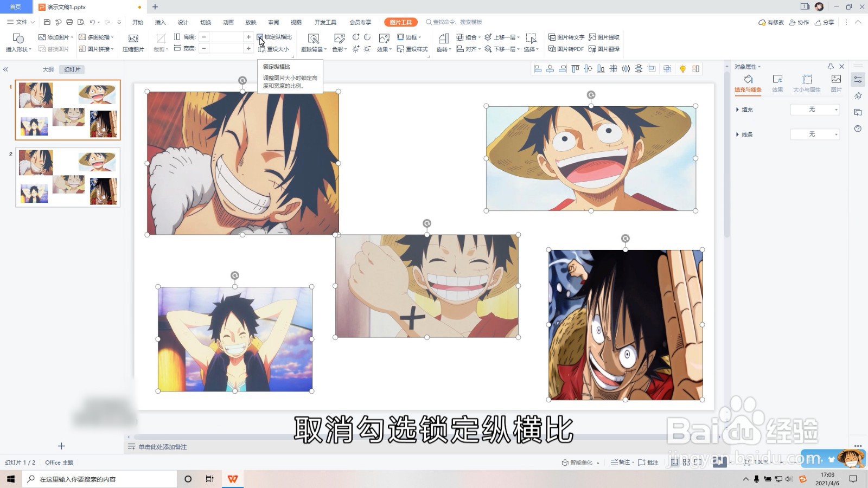Open the 选择 selection dropdown

(x=531, y=42)
